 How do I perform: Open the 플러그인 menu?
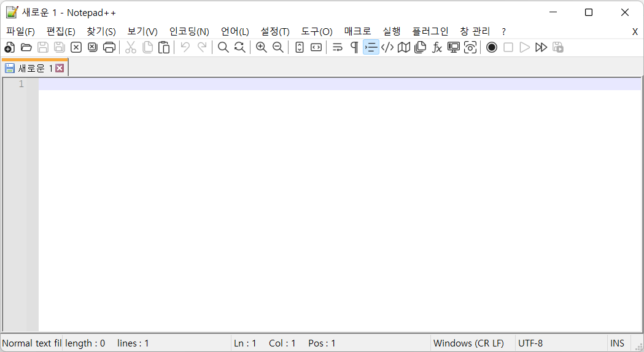click(430, 32)
